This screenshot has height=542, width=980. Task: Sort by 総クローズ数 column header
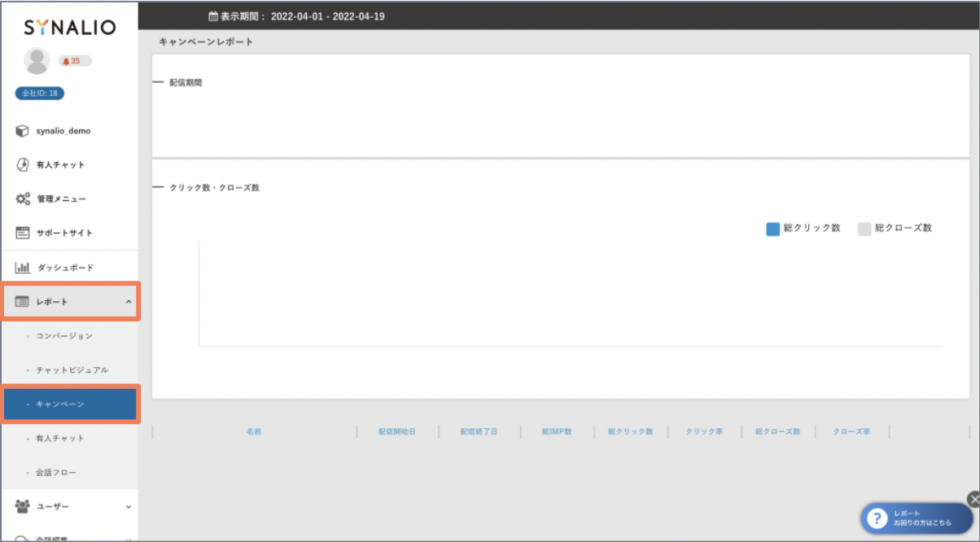point(778,431)
